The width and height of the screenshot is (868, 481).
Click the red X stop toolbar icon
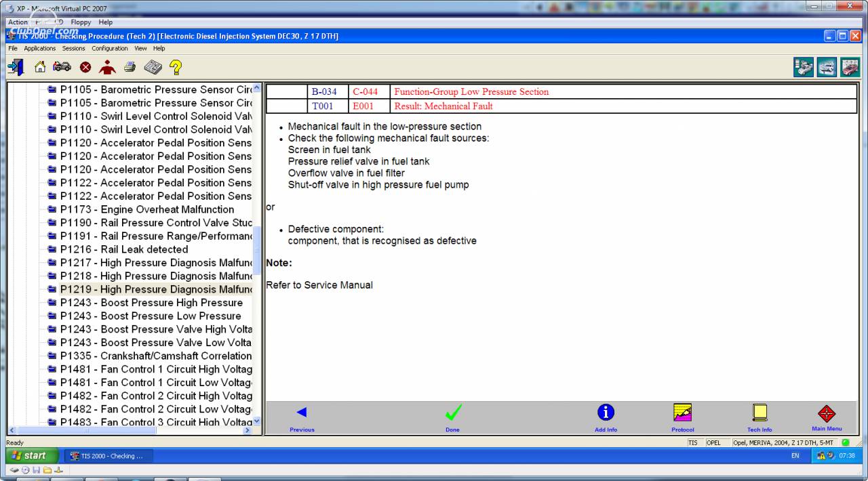point(85,67)
